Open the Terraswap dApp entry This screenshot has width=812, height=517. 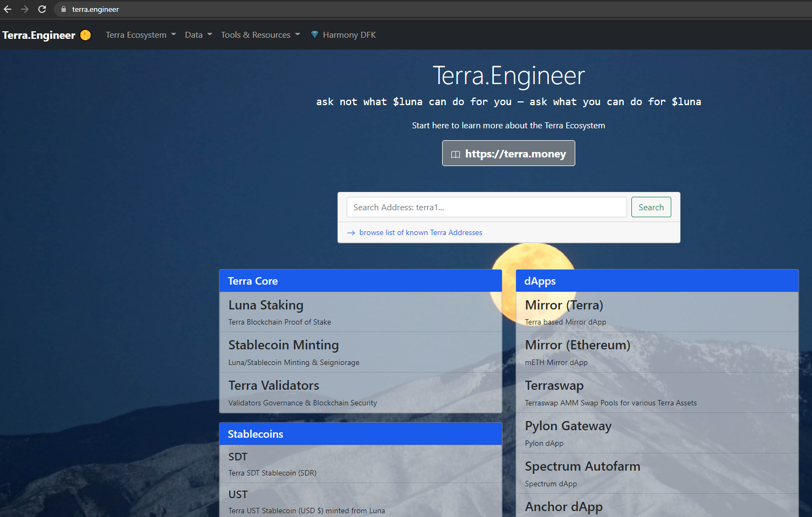click(x=657, y=392)
